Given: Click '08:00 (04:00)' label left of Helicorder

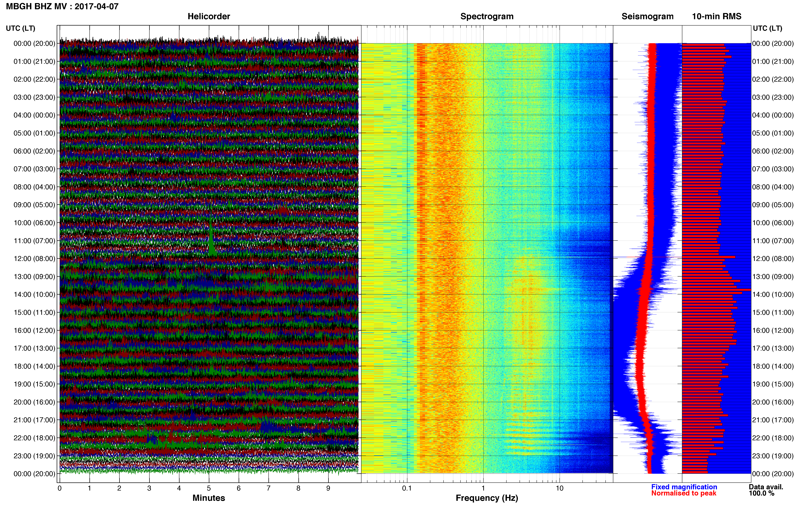Looking at the screenshot, I should 34,187.
